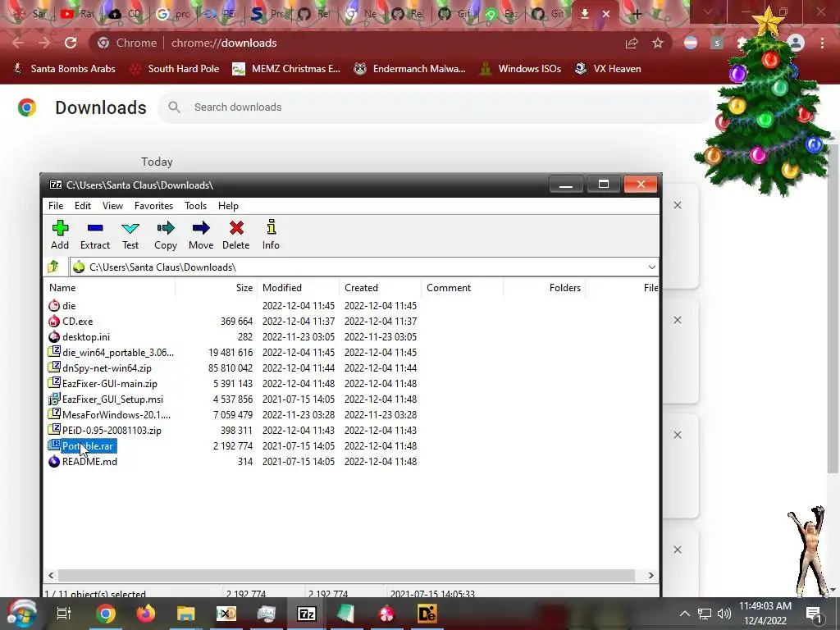
Task: Open the Edit menu in 7-Zip
Action: tap(83, 206)
